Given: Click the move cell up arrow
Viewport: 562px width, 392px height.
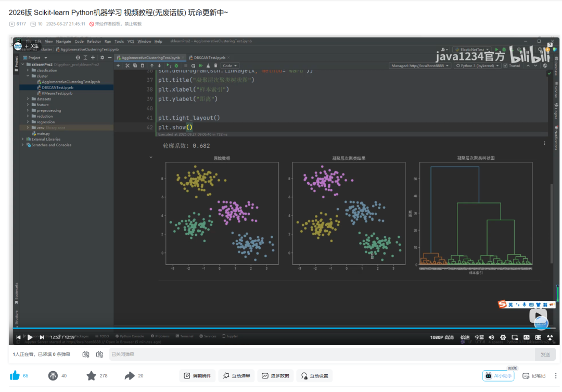Looking at the screenshot, I should tap(152, 66).
